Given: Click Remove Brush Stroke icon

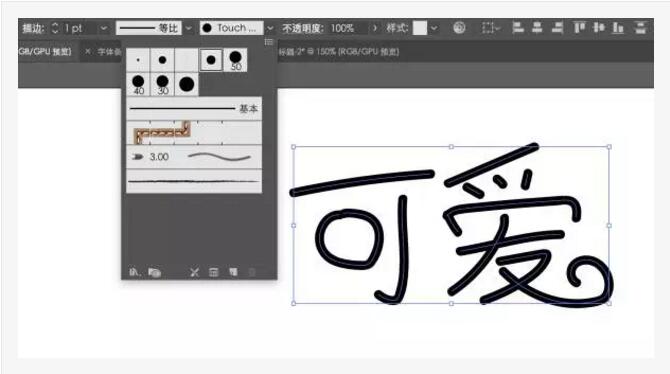Looking at the screenshot, I should 194,272.
